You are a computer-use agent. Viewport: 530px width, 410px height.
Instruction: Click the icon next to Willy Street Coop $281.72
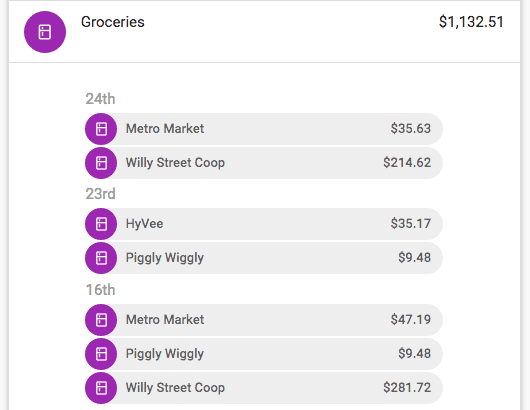(101, 388)
